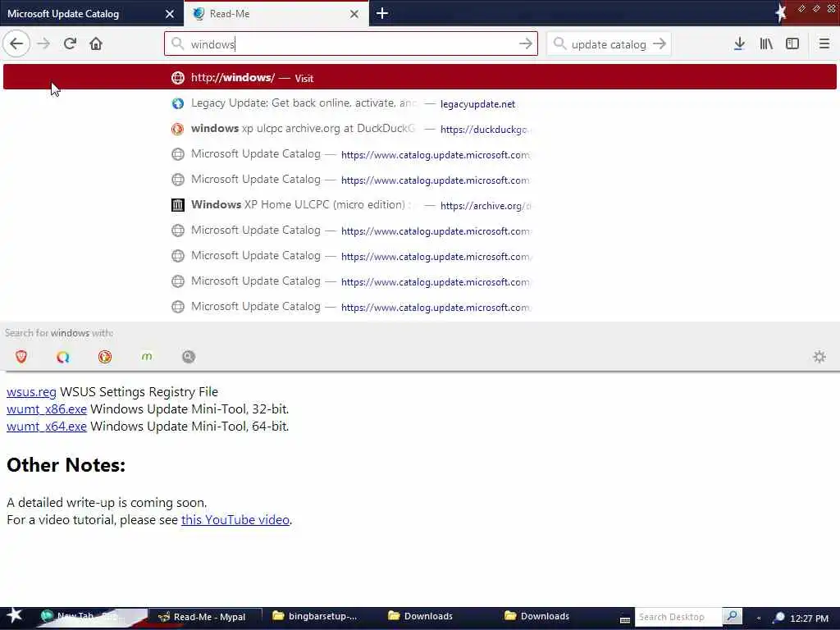Open the wsus.reg link

point(31,392)
